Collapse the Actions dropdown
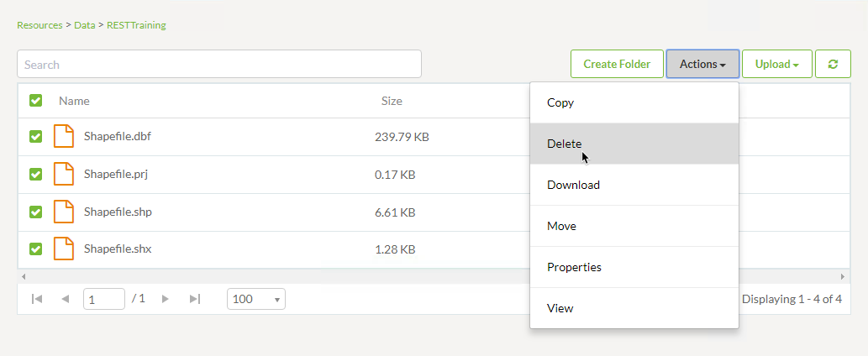Screen dimensions: 868x356 (x=702, y=64)
